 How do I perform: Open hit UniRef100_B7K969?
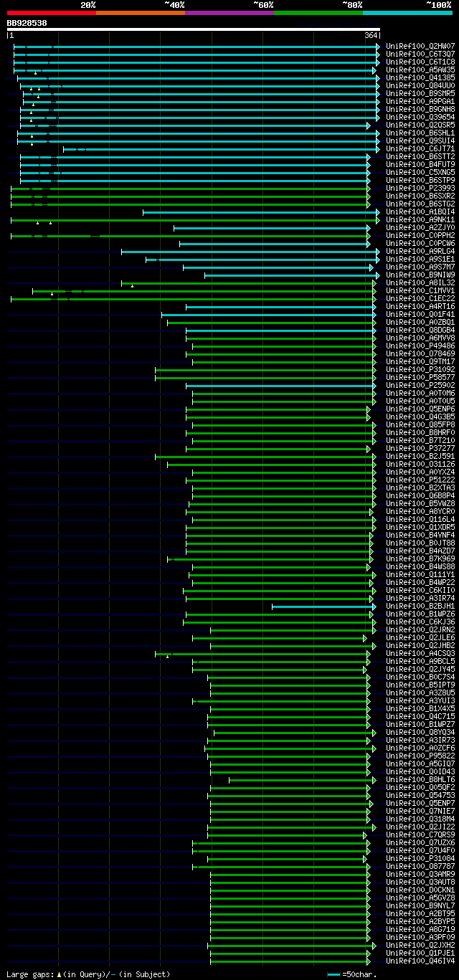pos(420,558)
